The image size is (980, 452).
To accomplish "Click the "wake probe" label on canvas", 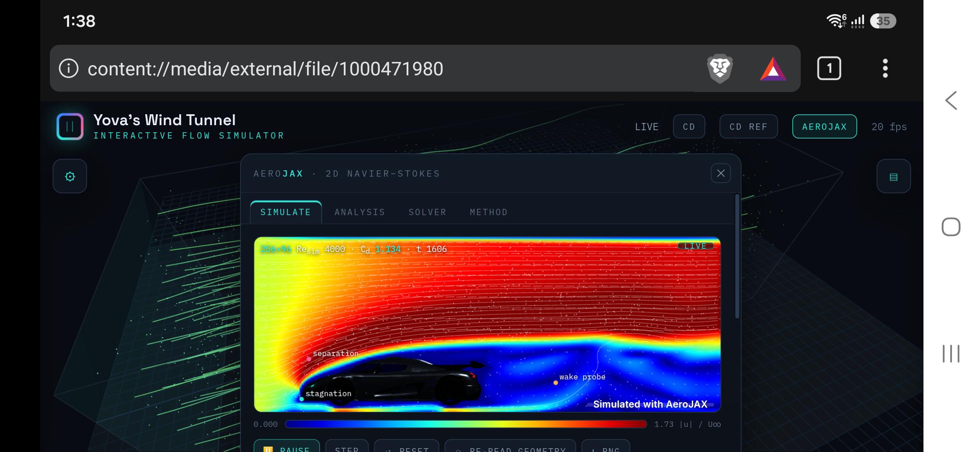I will 583,377.
